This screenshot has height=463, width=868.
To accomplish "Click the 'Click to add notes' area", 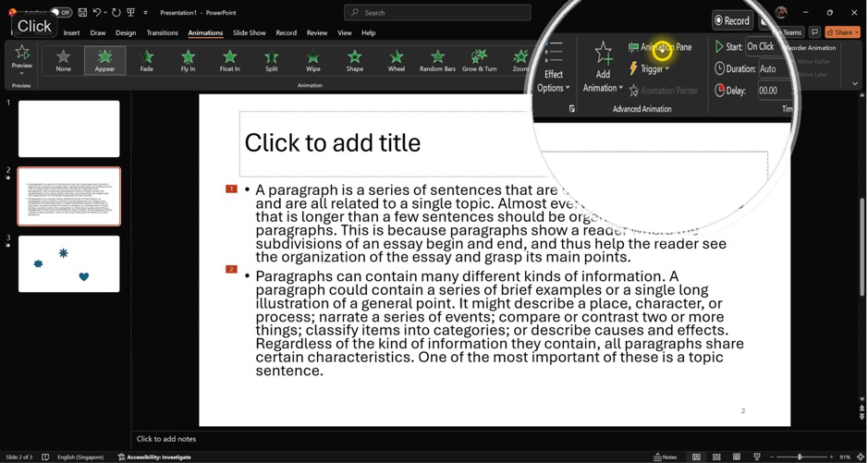I will point(166,439).
